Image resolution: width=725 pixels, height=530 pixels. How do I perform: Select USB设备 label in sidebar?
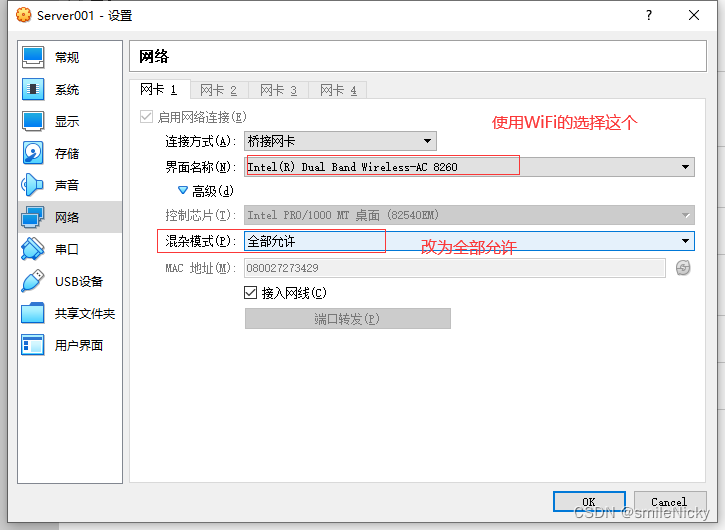(x=79, y=281)
